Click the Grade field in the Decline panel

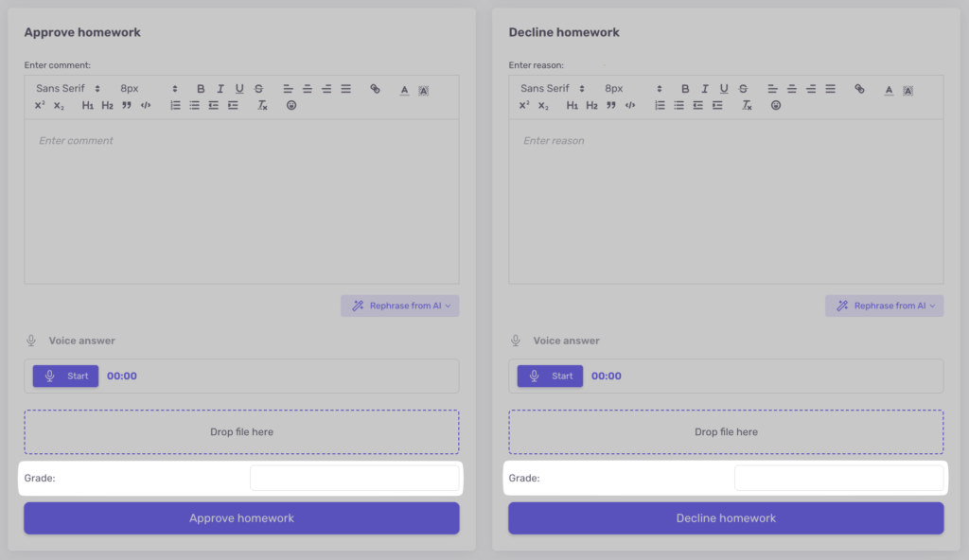[x=838, y=478]
